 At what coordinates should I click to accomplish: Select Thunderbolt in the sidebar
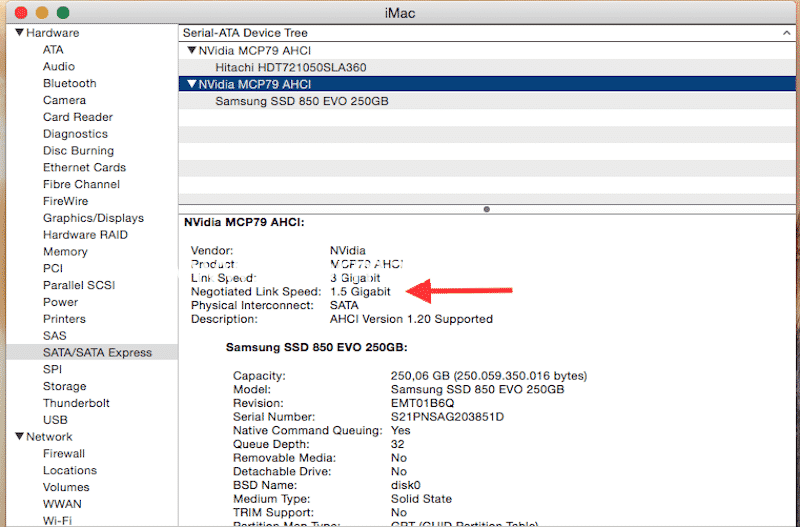[76, 403]
